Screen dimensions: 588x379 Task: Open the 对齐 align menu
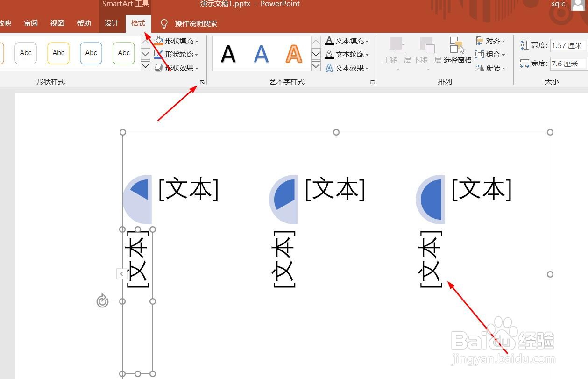[x=490, y=41]
